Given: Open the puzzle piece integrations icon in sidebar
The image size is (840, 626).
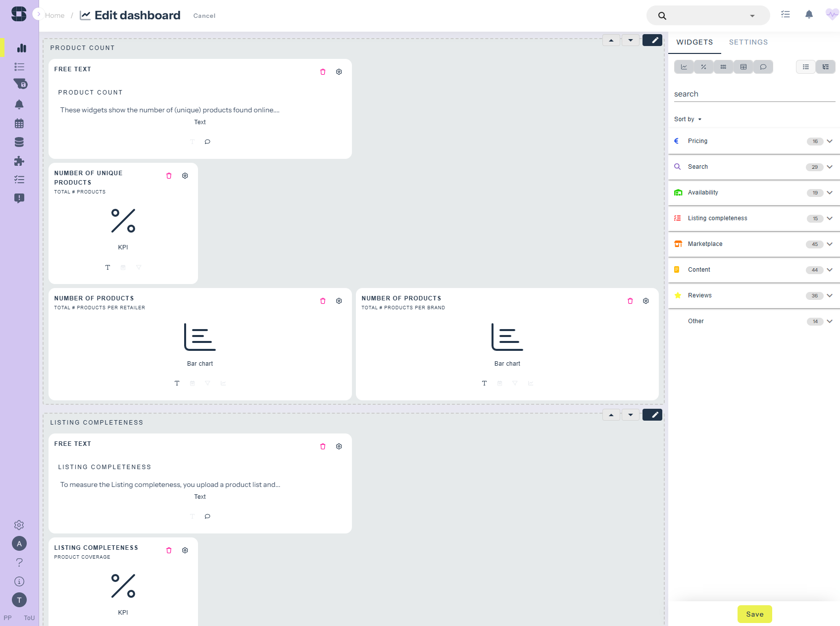Looking at the screenshot, I should [19, 161].
